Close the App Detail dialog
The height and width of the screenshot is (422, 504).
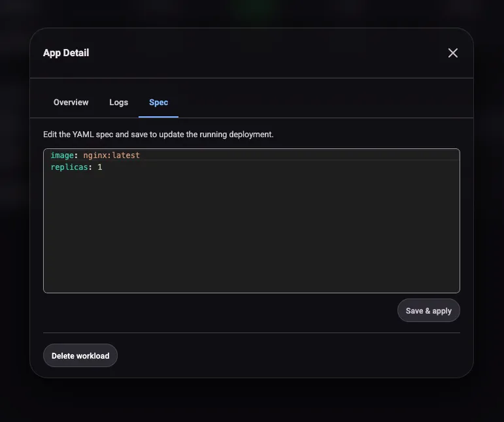pyautogui.click(x=453, y=53)
